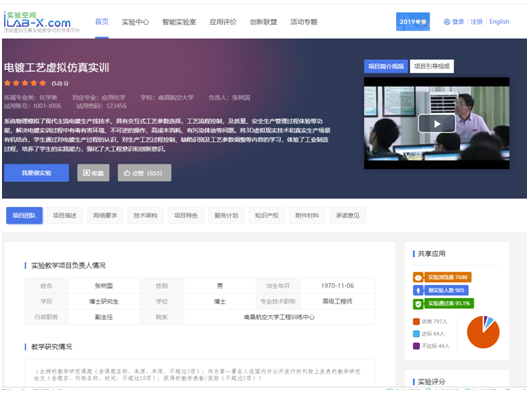Click the 注册 register link
This screenshot has width=531, height=399.
point(476,22)
